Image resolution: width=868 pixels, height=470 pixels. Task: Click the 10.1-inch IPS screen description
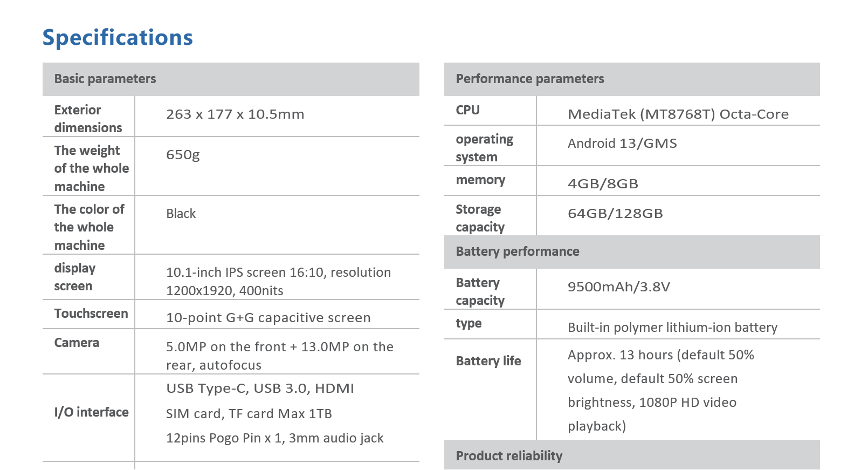[278, 281]
